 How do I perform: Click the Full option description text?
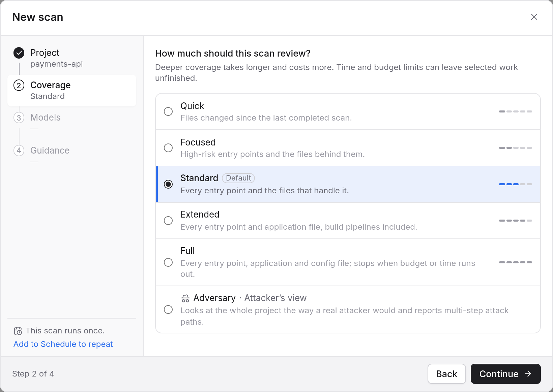[328, 269]
